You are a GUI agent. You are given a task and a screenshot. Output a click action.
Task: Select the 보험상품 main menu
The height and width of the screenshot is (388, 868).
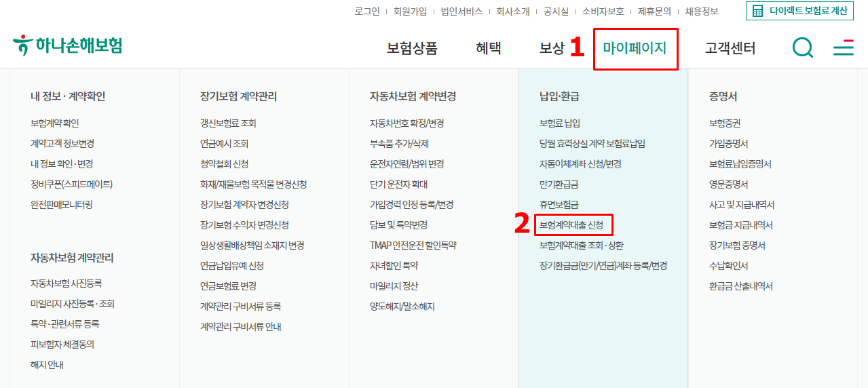[412, 48]
